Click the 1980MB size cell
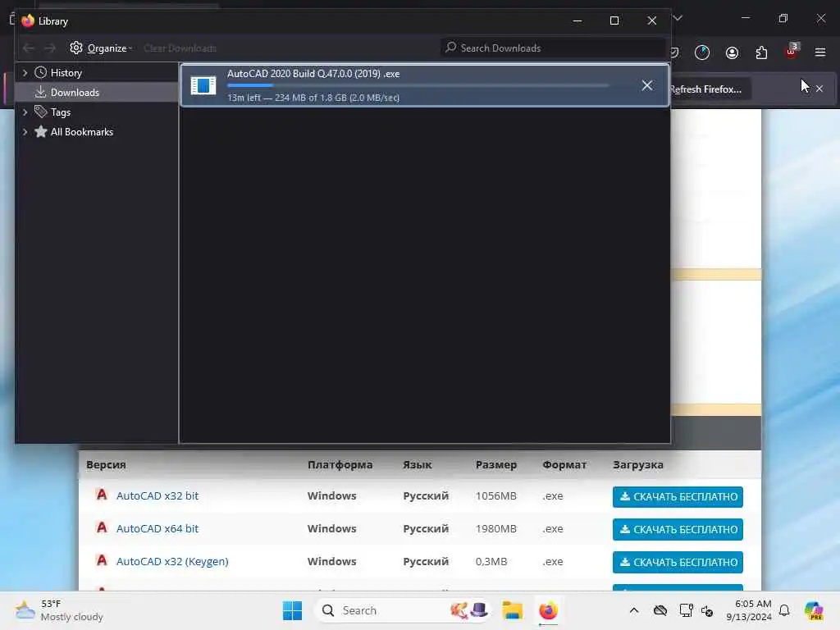 (496, 529)
